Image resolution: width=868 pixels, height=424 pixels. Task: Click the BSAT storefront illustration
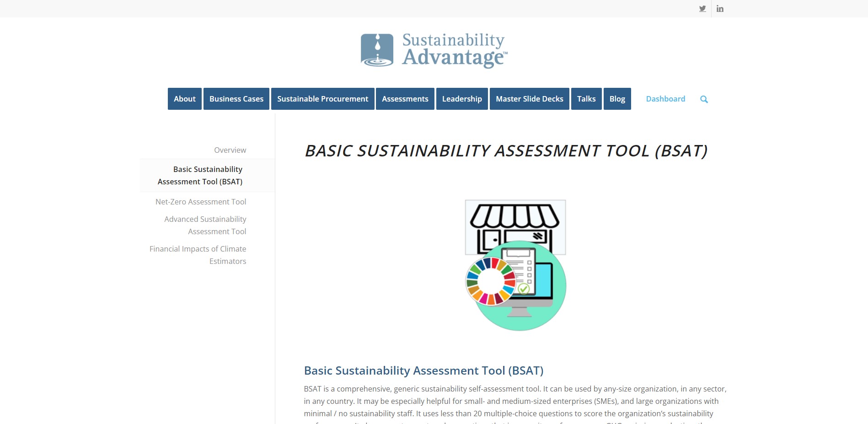[x=515, y=265]
